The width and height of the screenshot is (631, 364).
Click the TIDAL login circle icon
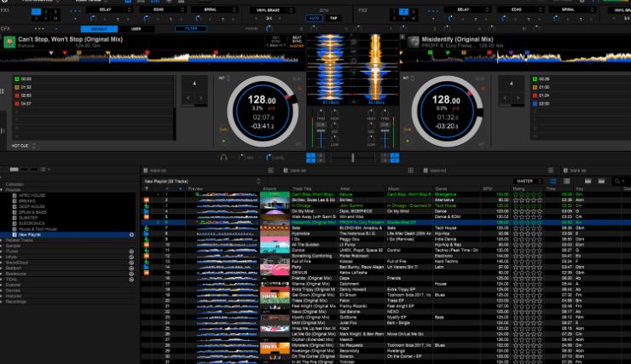tap(131, 280)
